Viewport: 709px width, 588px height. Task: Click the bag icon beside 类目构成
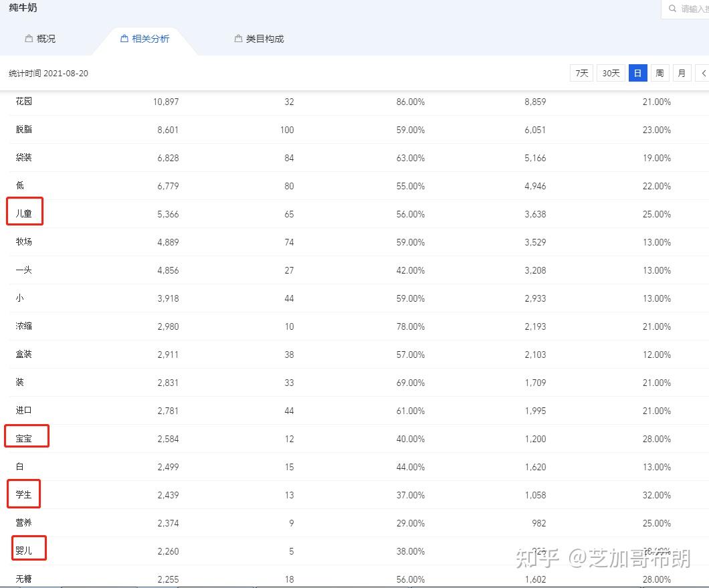tap(238, 38)
